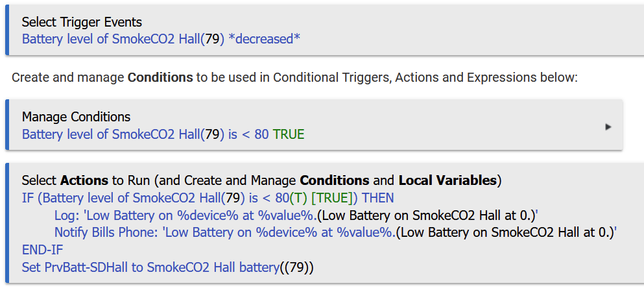
Task: Open the Select Trigger Events section
Action: point(82,22)
